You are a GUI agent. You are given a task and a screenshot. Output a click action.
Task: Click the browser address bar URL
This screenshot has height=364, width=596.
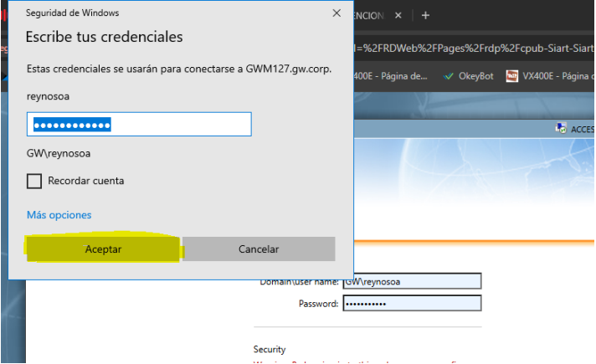[x=469, y=45]
